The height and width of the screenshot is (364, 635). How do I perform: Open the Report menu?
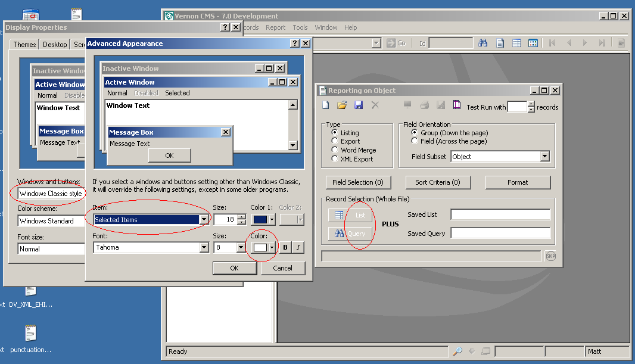point(275,27)
